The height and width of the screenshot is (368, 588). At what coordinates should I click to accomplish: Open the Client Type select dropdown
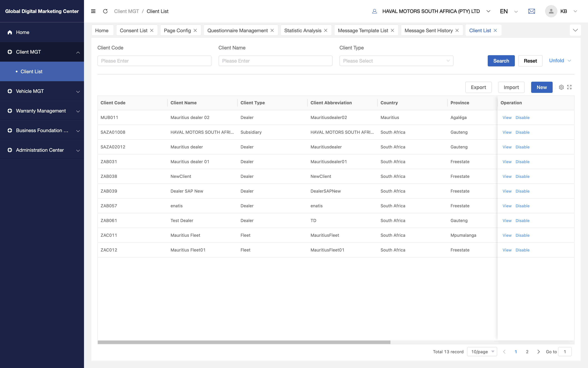click(x=396, y=61)
